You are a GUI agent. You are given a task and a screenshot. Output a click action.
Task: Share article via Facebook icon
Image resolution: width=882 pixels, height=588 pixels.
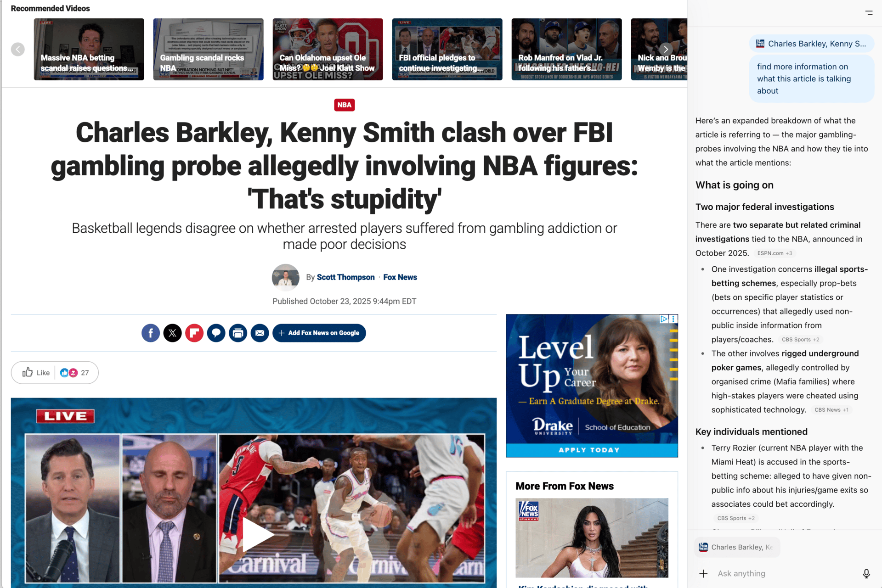(x=151, y=333)
